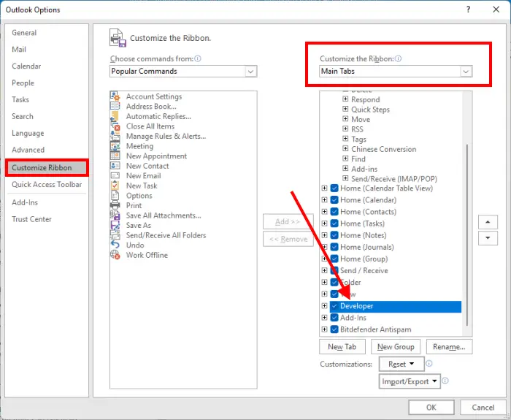Click the Work Offline globe icon

(x=115, y=255)
